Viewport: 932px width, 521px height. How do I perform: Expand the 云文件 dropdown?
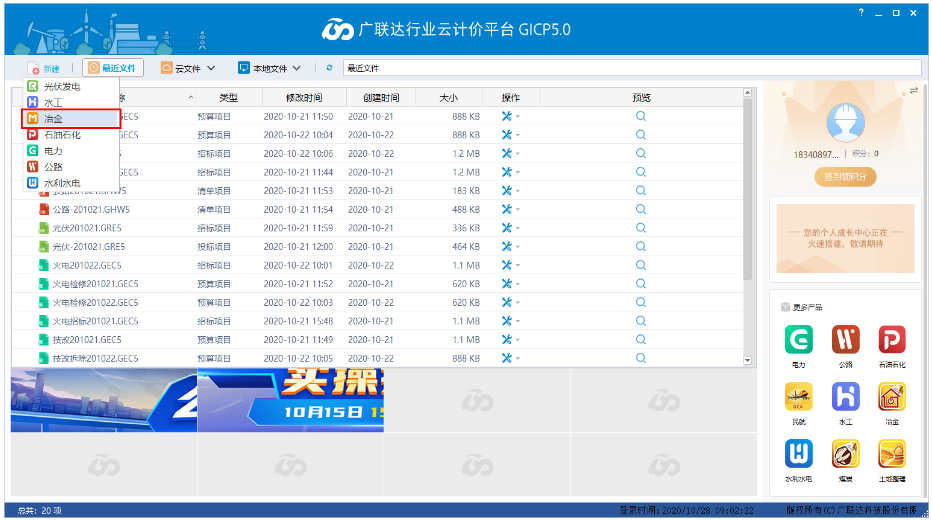pyautogui.click(x=188, y=68)
